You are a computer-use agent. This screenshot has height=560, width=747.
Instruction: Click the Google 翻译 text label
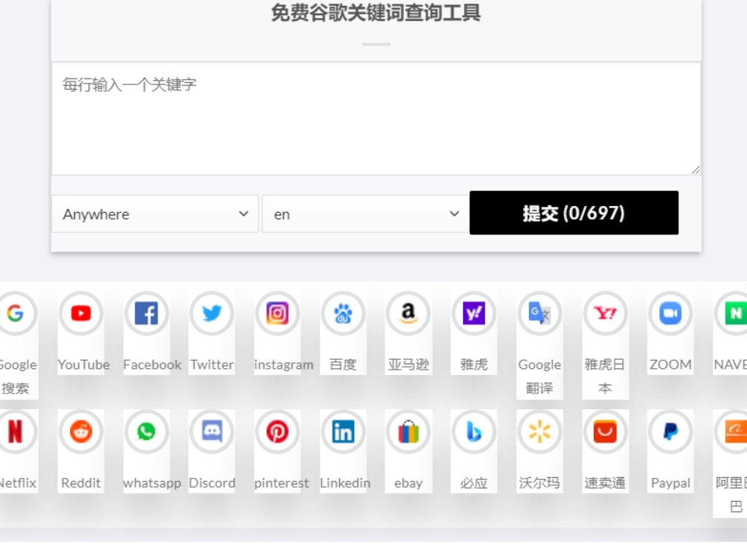(539, 376)
